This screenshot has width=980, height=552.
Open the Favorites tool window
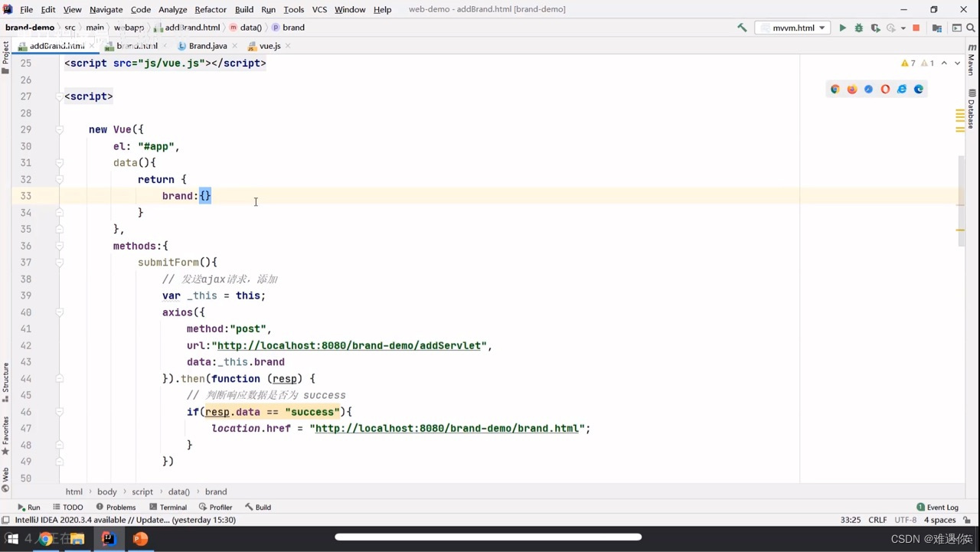tap(5, 436)
